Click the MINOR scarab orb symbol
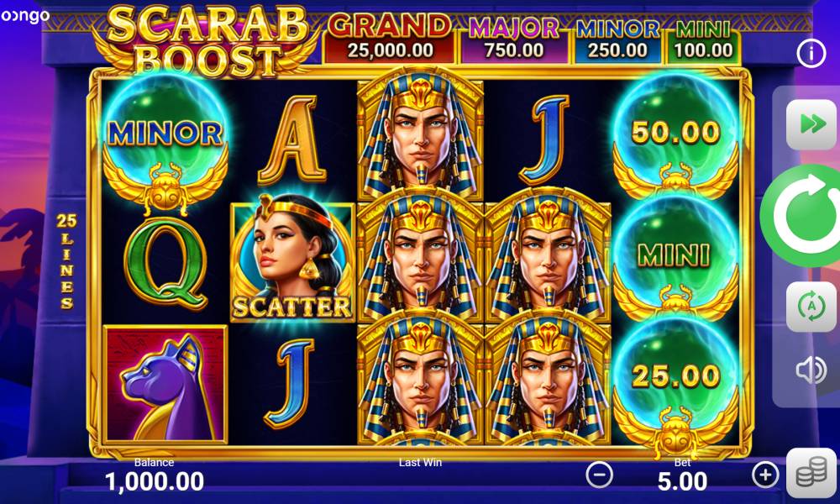Screen dimensions: 840x504 pos(165,143)
